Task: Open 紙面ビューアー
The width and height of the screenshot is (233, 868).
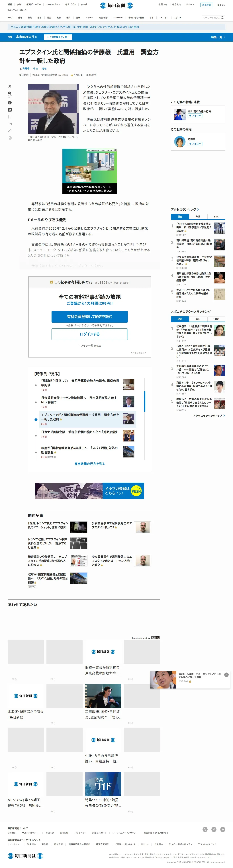Action: pyautogui.click(x=34, y=5)
